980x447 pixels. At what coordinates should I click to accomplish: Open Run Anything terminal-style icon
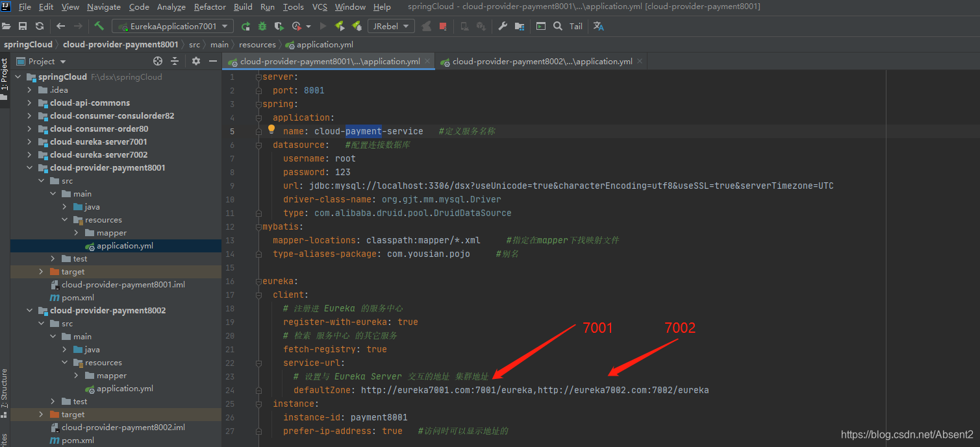point(541,27)
